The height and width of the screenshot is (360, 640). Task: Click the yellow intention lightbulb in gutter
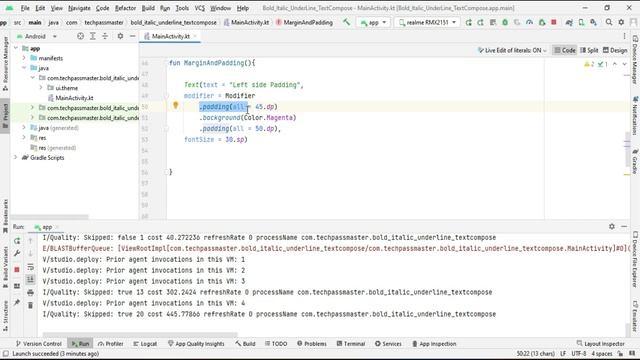[176, 106]
